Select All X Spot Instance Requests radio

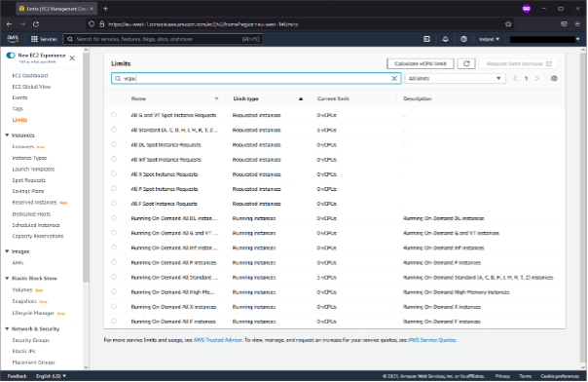(x=114, y=173)
